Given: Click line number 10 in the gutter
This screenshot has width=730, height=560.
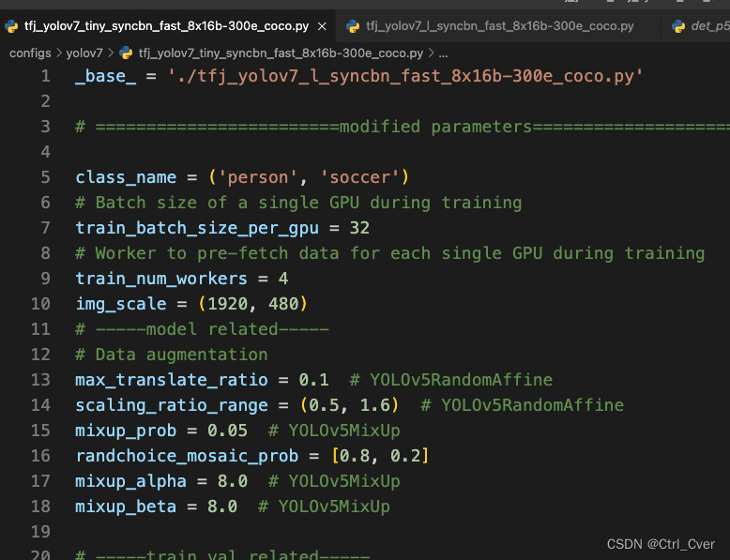Looking at the screenshot, I should (40, 304).
